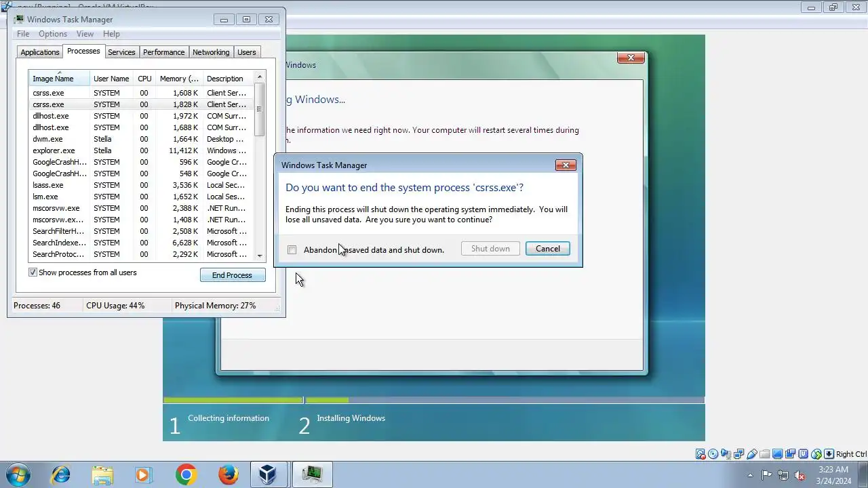Click the Show desktop strip on taskbar

tap(863, 474)
